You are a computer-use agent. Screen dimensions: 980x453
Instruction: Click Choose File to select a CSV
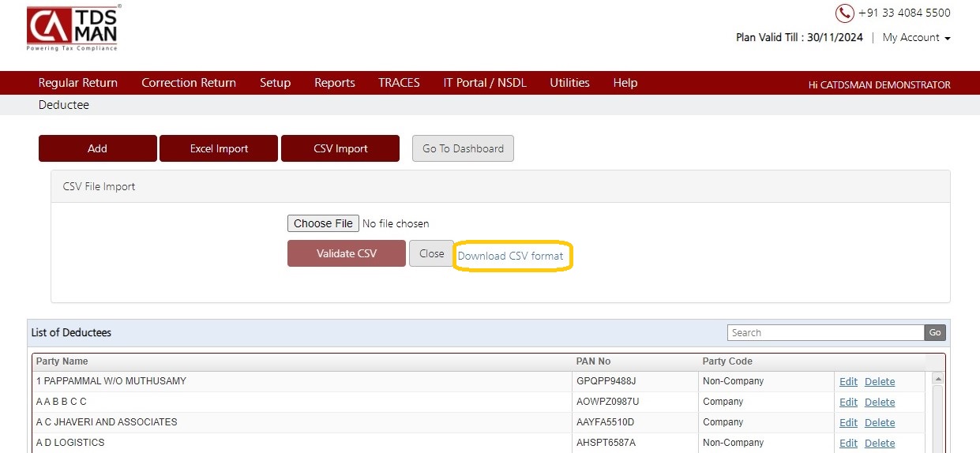[x=323, y=223]
